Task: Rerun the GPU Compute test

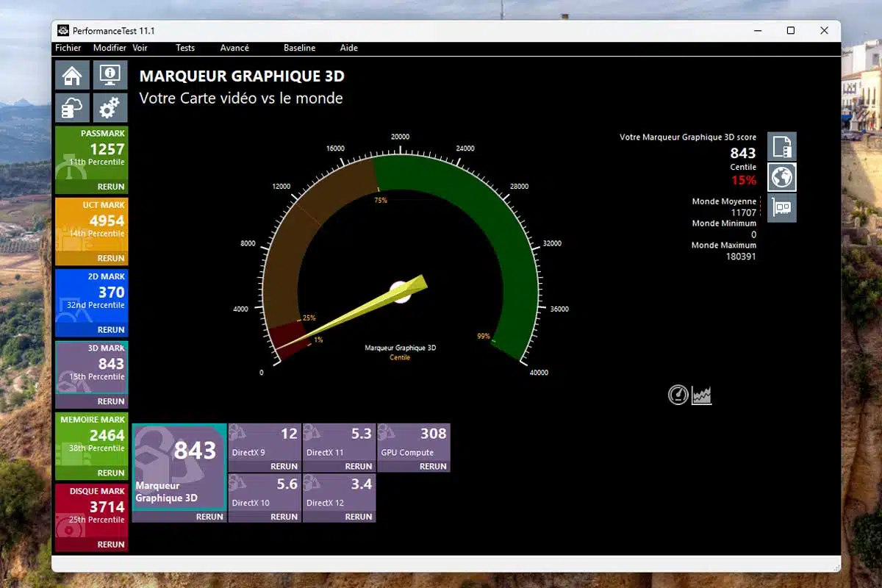Action: coord(433,466)
